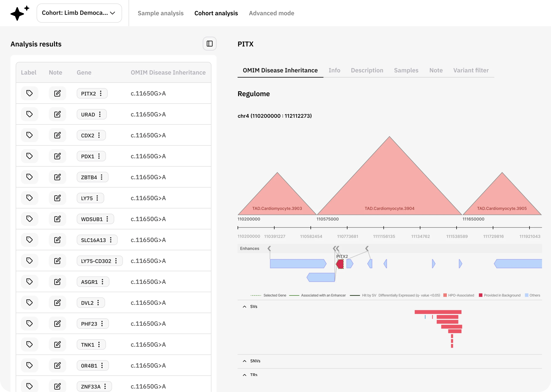This screenshot has height=392, width=551.
Task: Click the ZBTB4 gene chip
Action: [x=92, y=177]
